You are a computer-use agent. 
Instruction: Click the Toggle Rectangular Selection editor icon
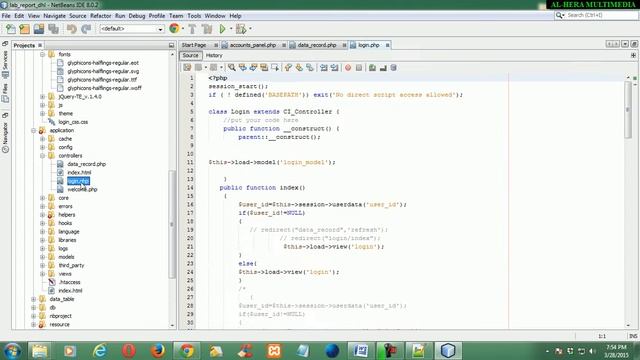[275, 68]
